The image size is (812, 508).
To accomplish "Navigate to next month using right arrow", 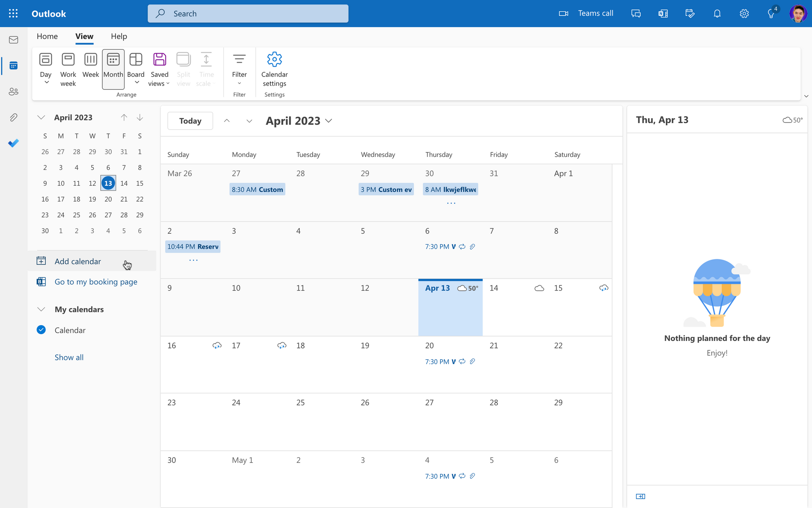I will (249, 121).
